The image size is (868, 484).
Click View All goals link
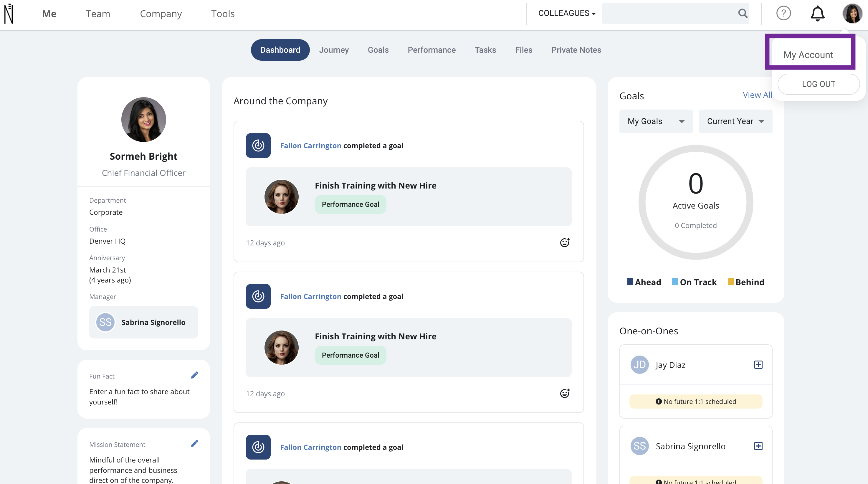(x=757, y=95)
